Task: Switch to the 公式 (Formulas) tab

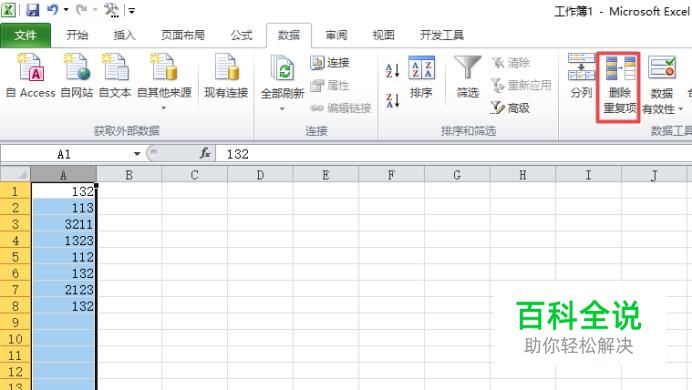Action: 241,35
